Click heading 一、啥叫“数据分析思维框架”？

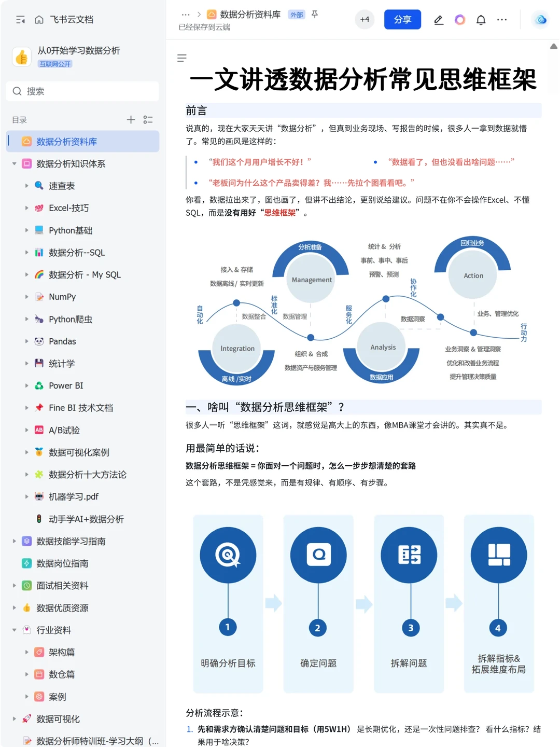coord(265,407)
